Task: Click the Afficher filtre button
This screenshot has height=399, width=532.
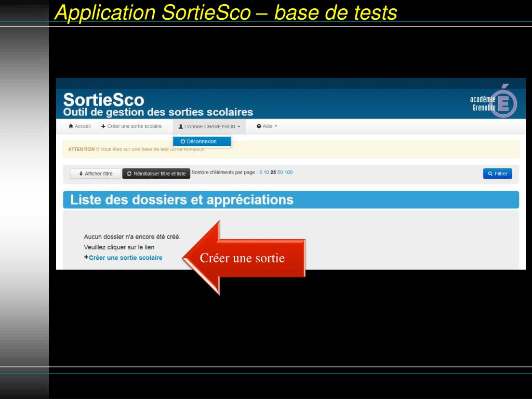Action: point(96,174)
